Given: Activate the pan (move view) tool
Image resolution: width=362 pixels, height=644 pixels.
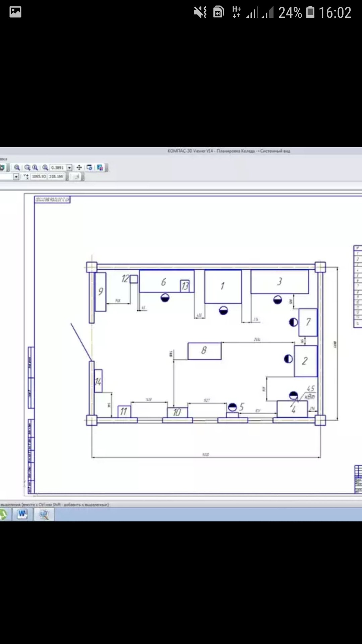Looking at the screenshot, I should 79,167.
